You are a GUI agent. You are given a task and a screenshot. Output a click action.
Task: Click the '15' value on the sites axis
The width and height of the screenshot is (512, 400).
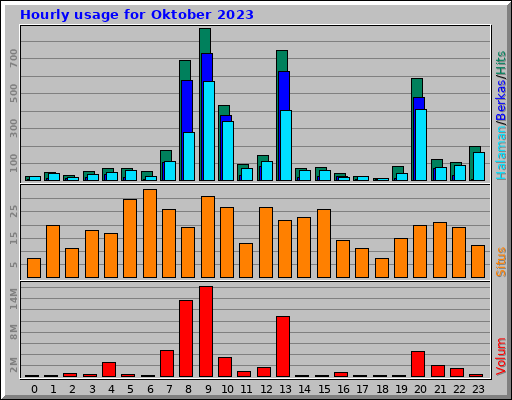14,238
